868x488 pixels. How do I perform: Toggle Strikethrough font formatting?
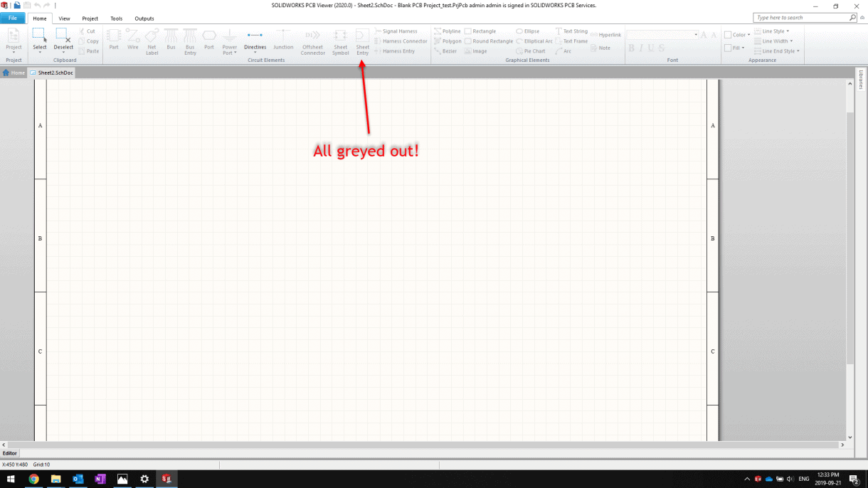click(662, 48)
